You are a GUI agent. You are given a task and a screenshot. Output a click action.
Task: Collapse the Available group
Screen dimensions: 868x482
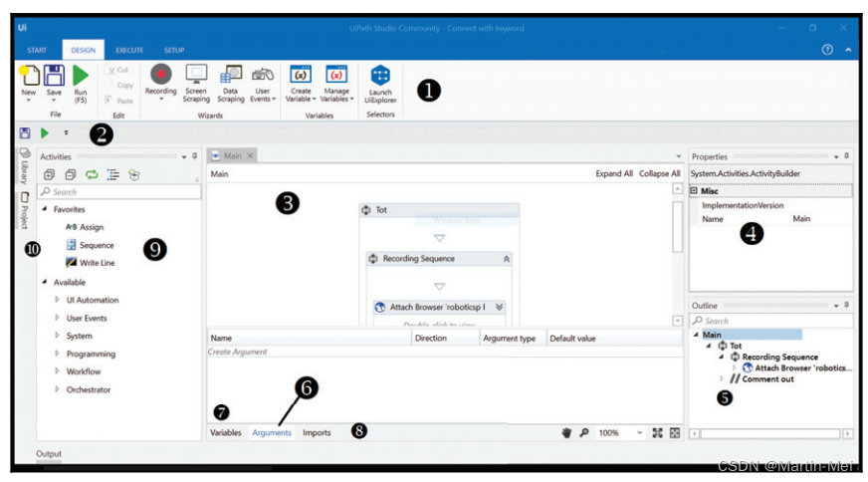point(45,282)
